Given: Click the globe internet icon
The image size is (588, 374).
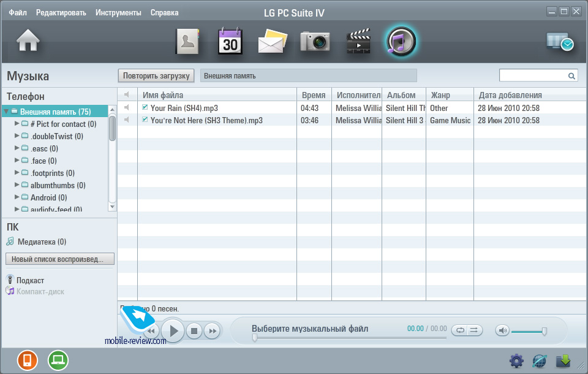Looking at the screenshot, I should (540, 361).
